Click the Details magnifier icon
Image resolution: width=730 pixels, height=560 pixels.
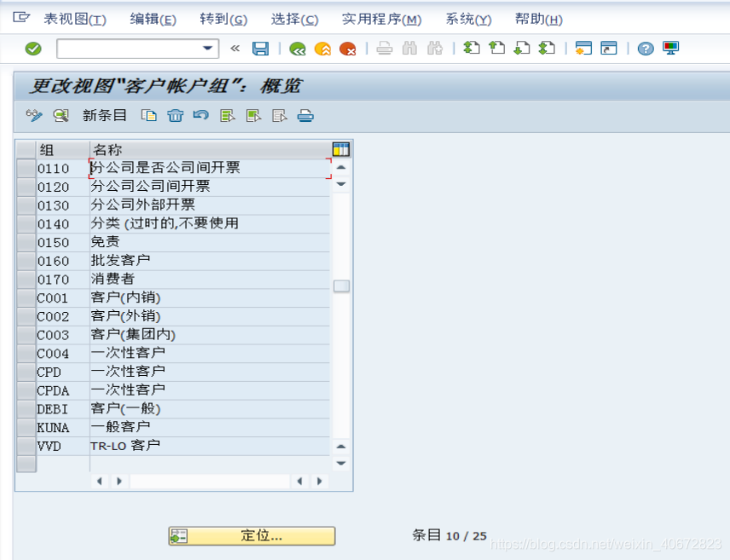point(61,115)
